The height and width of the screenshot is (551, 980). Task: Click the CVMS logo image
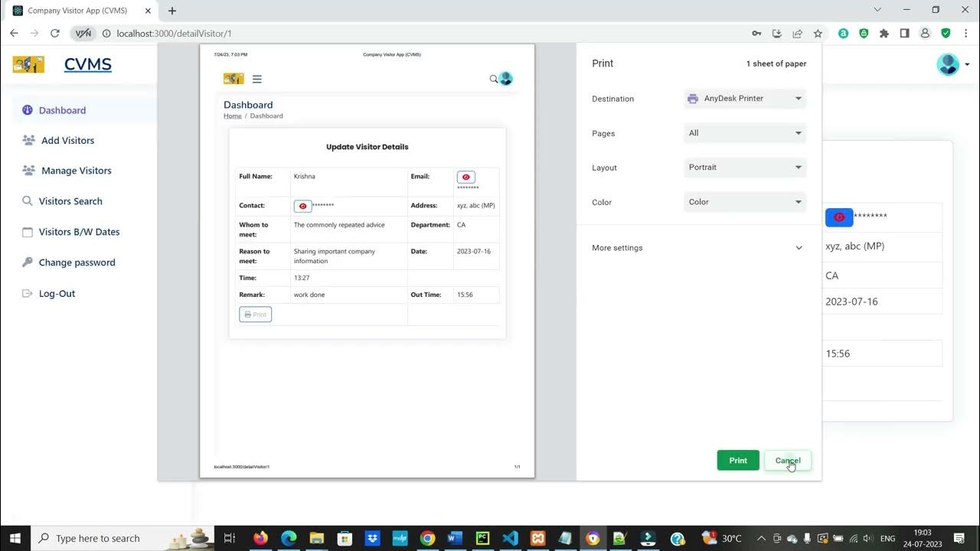(28, 64)
